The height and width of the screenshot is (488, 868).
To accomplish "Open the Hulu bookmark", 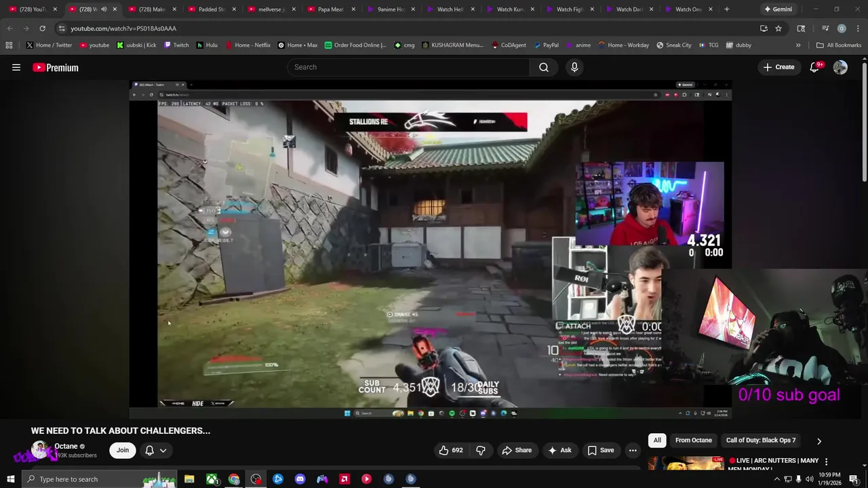I will point(207,45).
